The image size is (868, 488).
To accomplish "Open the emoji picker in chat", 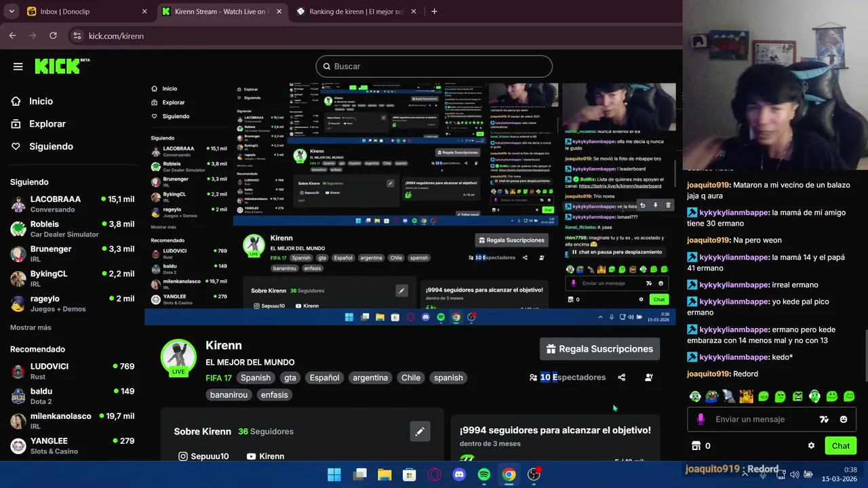I will [844, 420].
